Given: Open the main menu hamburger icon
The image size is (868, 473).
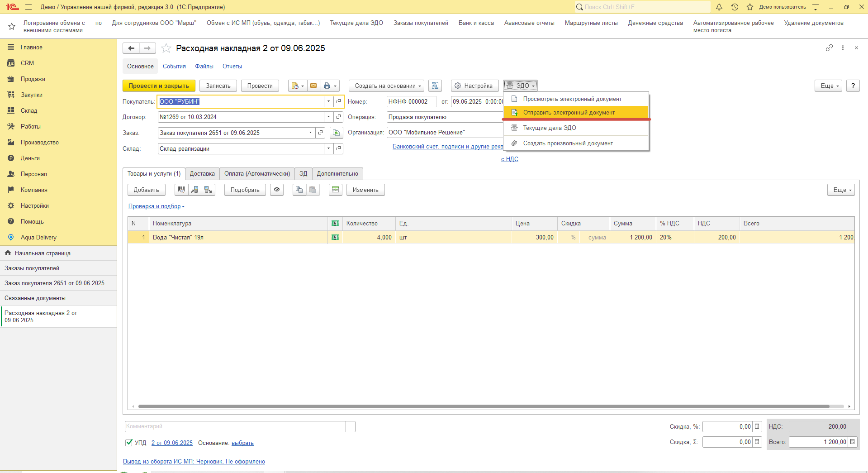Looking at the screenshot, I should [x=28, y=7].
